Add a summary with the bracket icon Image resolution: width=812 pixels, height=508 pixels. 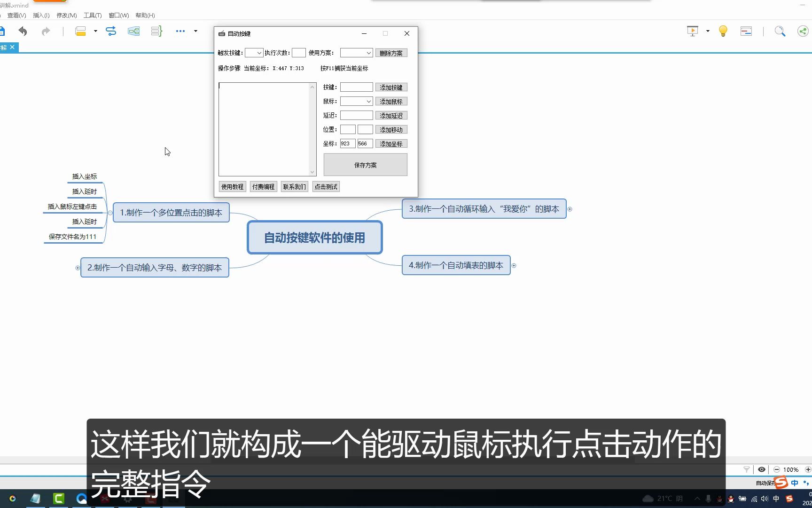coord(156,32)
